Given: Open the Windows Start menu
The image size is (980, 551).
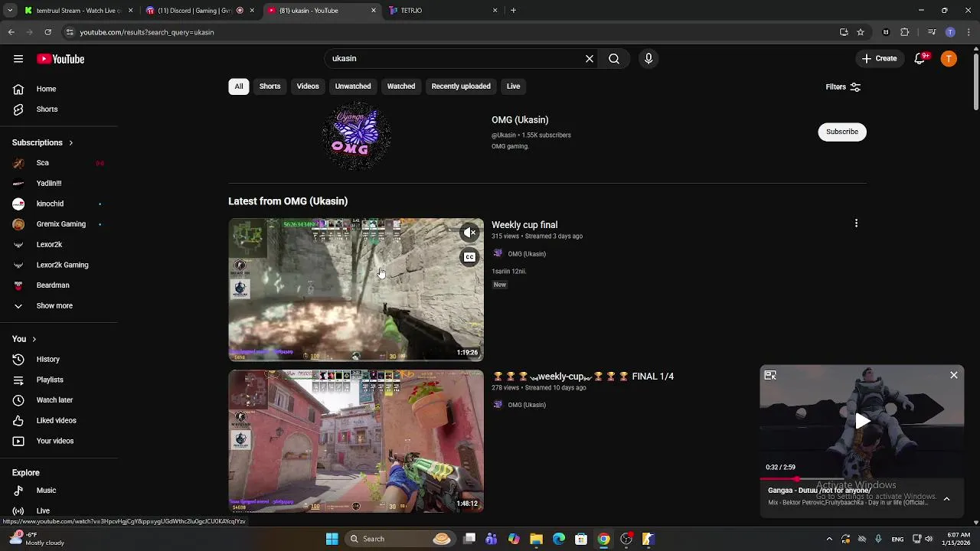Looking at the screenshot, I should pos(332,539).
